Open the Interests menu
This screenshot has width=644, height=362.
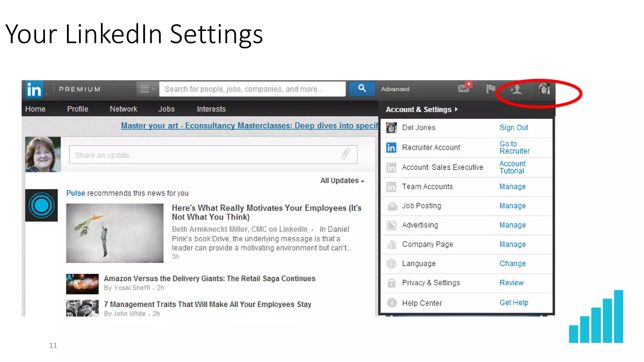(211, 109)
